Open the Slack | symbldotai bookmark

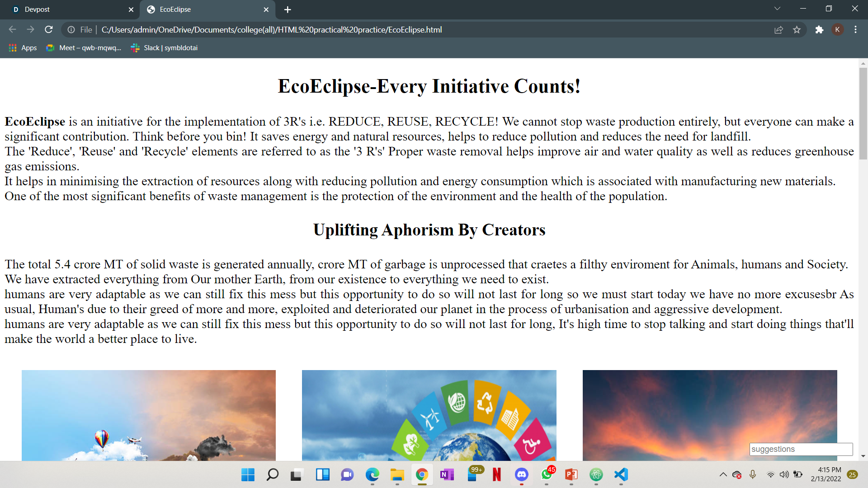[164, 47]
